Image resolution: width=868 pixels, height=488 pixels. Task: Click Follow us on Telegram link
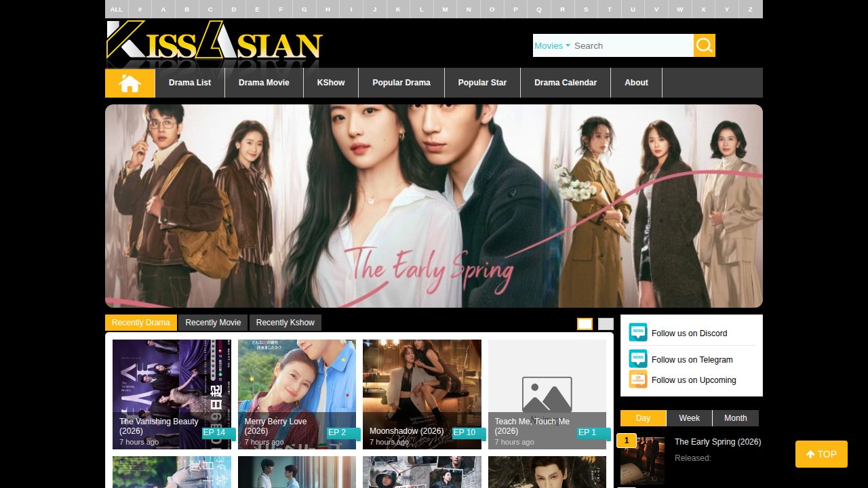[692, 360]
